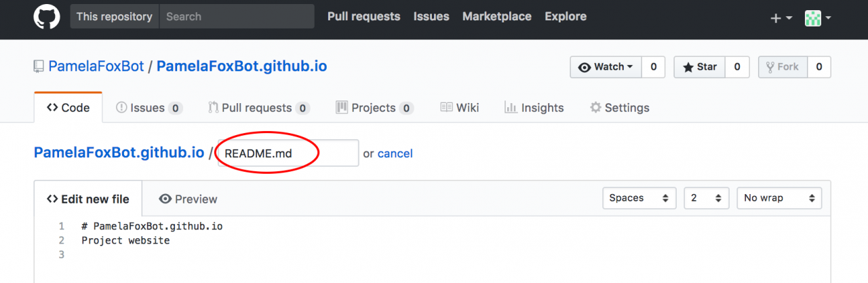This screenshot has width=868, height=283.
Task: Expand the plus create-new menu
Action: [781, 18]
